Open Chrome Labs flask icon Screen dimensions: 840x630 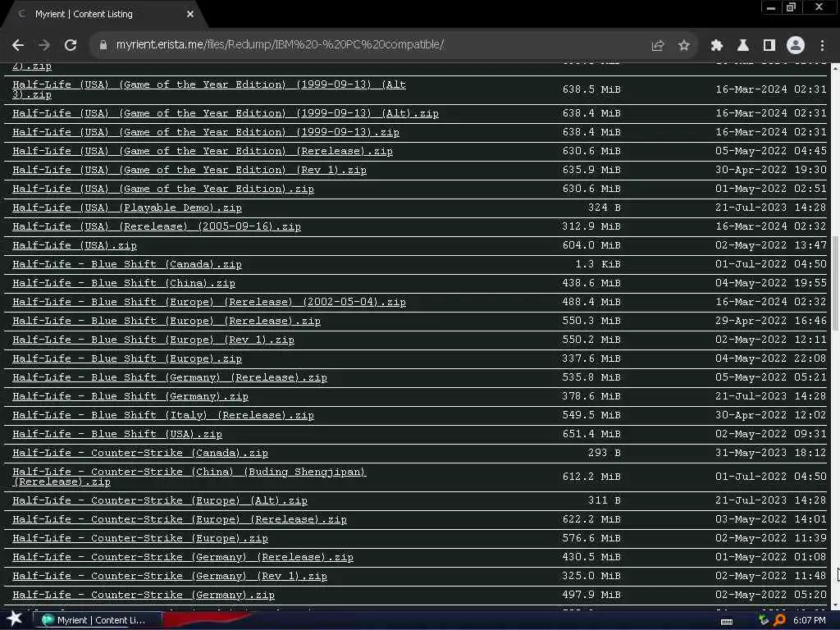pos(742,46)
